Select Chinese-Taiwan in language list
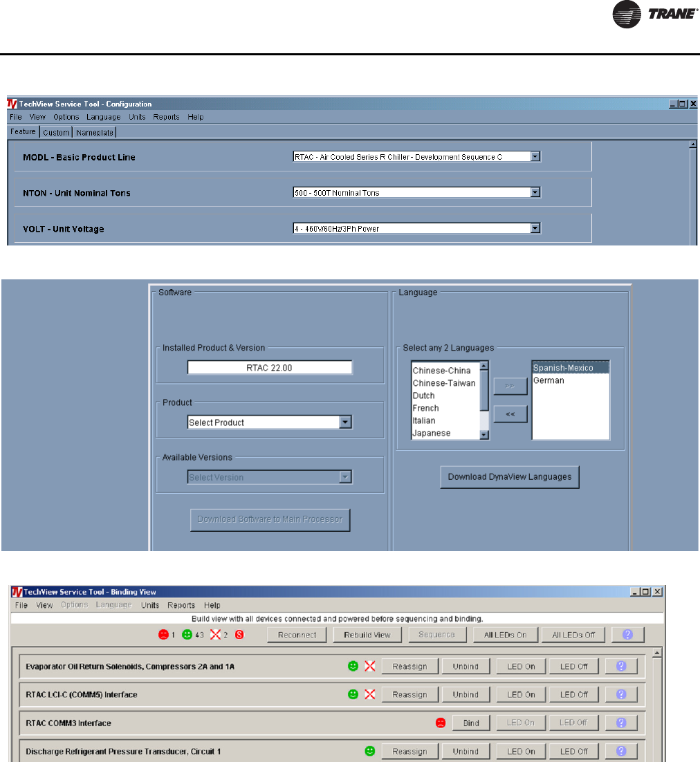 pyautogui.click(x=444, y=384)
